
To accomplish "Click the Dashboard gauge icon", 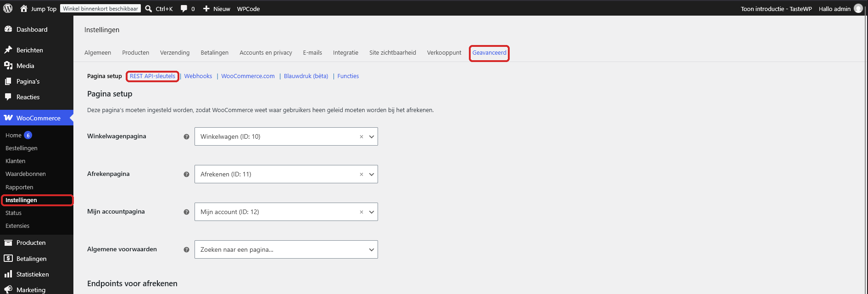I will pyautogui.click(x=8, y=29).
